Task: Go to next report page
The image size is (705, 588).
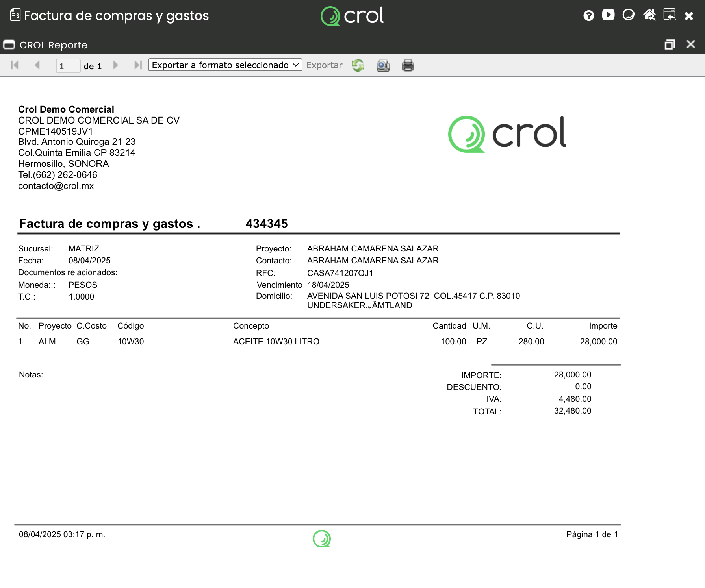Action: 115,65
